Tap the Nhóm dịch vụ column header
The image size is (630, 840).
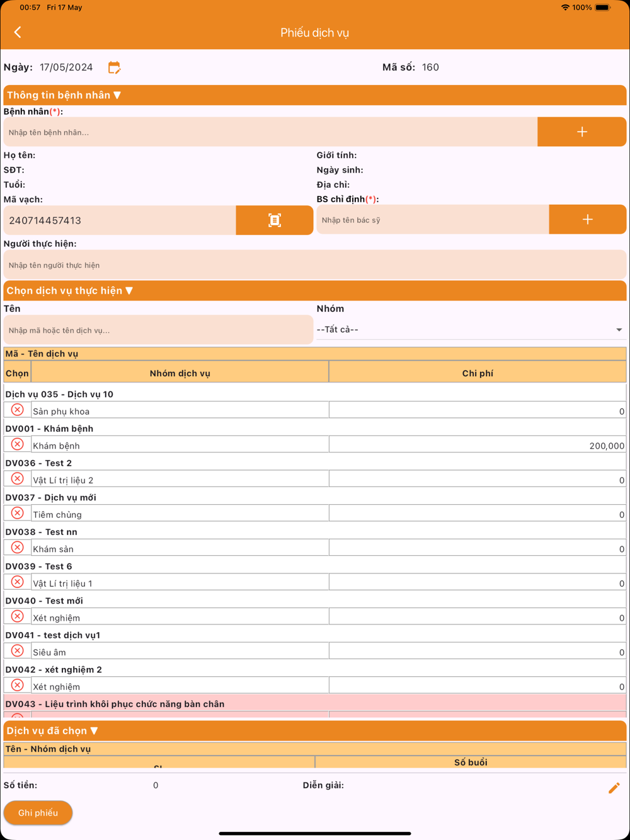[180, 373]
